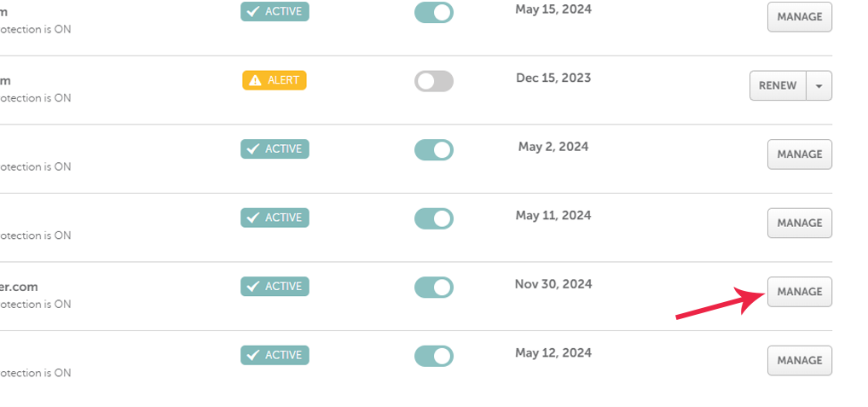
Task: Switch off the toggle on the May 2, 2024 row
Action: point(434,150)
